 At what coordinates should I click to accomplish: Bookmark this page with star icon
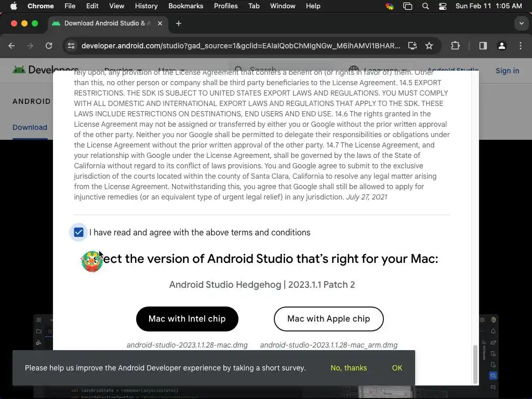pyautogui.click(x=429, y=46)
